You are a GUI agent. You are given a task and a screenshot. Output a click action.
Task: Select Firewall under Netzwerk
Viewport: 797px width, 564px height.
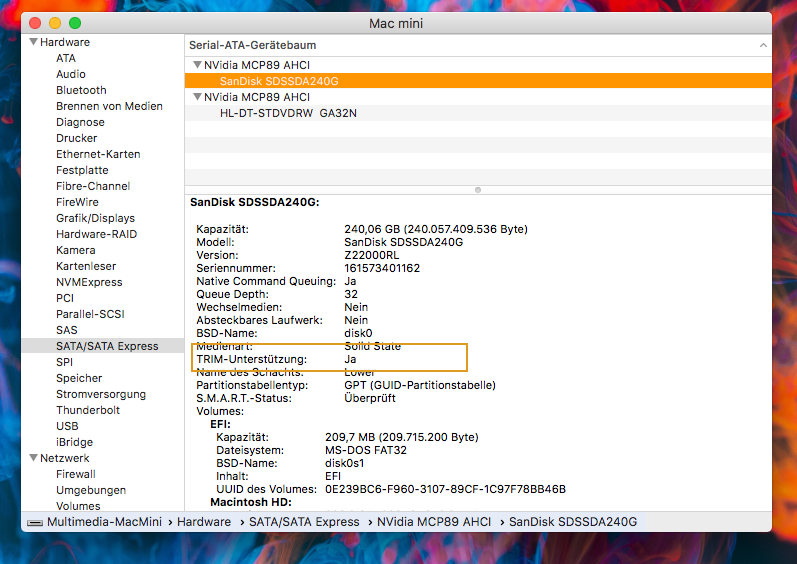[76, 474]
